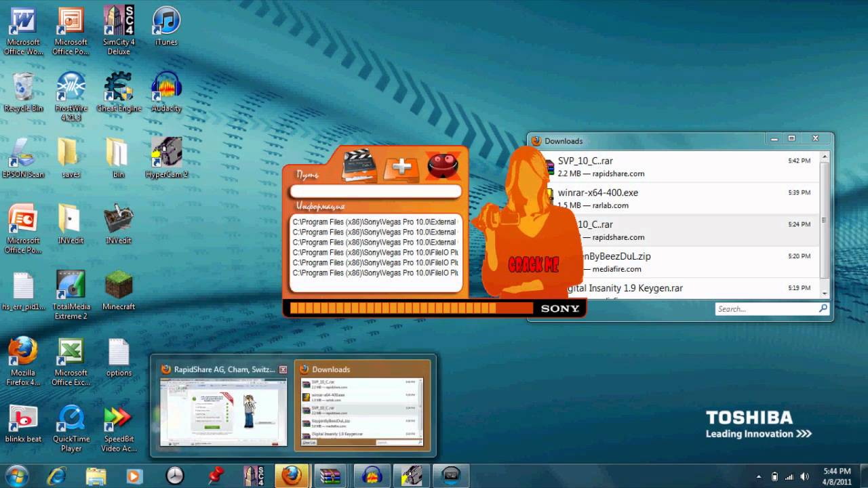The image size is (868, 488).
Task: Open the Minecraft desktop icon
Action: click(x=119, y=291)
